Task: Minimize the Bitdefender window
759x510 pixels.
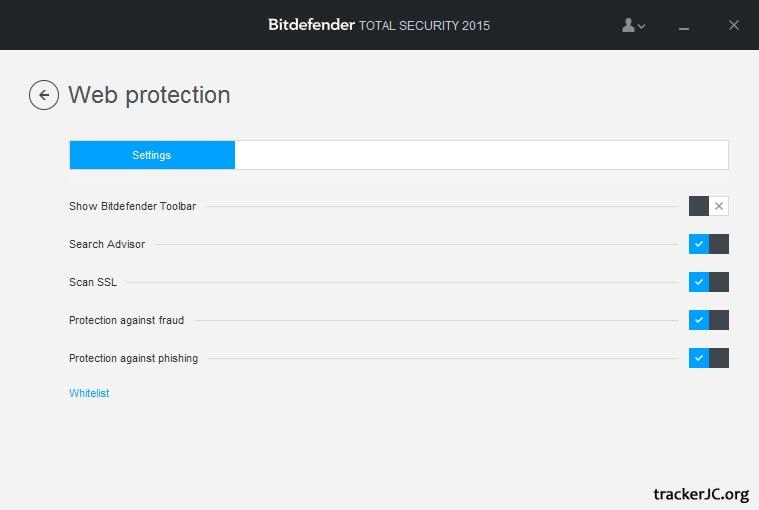Action: click(x=685, y=26)
